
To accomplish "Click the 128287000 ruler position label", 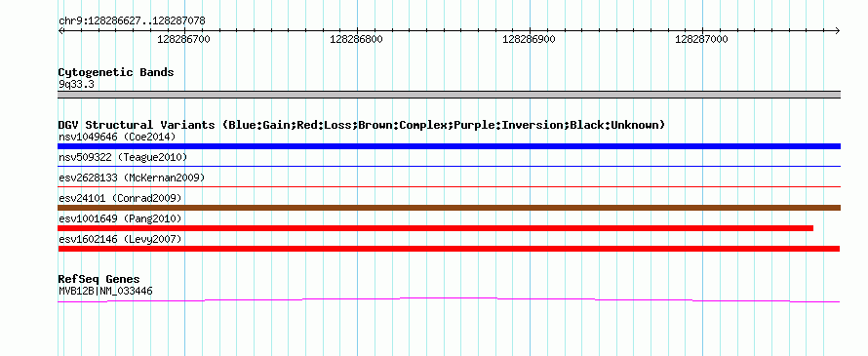I will point(702,39).
